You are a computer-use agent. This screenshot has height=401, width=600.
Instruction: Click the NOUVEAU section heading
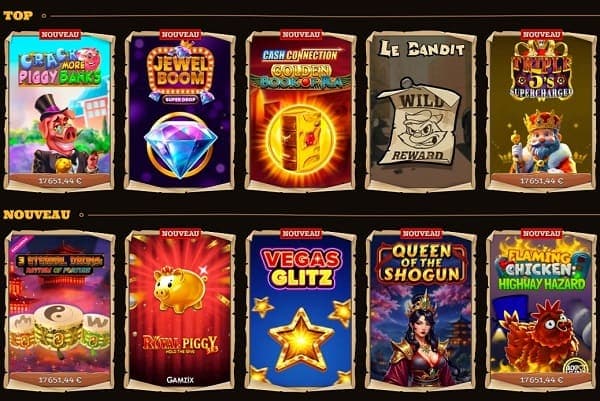[37, 215]
